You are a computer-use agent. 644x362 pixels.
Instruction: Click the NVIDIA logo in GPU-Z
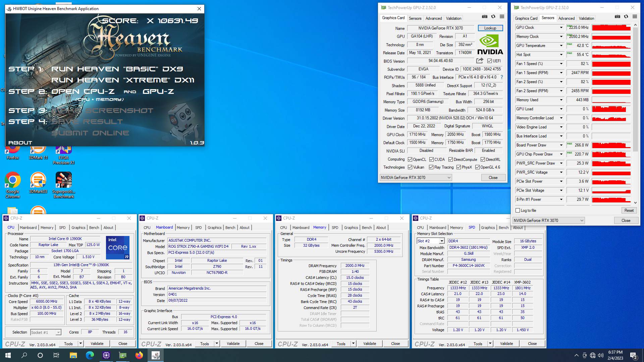point(490,45)
